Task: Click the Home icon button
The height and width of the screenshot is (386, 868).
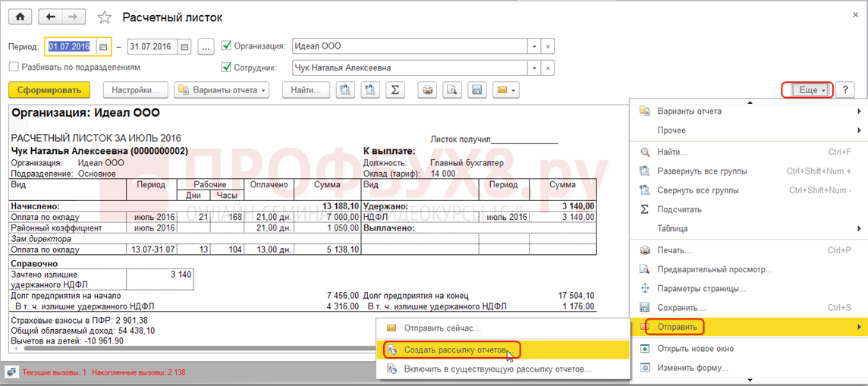Action: (20, 17)
